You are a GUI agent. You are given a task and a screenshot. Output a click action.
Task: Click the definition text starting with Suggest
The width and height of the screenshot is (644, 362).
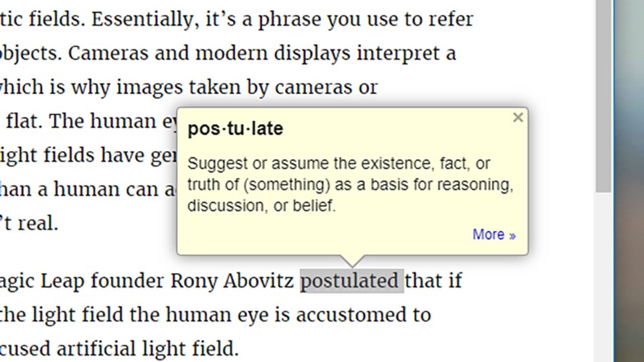pos(351,184)
